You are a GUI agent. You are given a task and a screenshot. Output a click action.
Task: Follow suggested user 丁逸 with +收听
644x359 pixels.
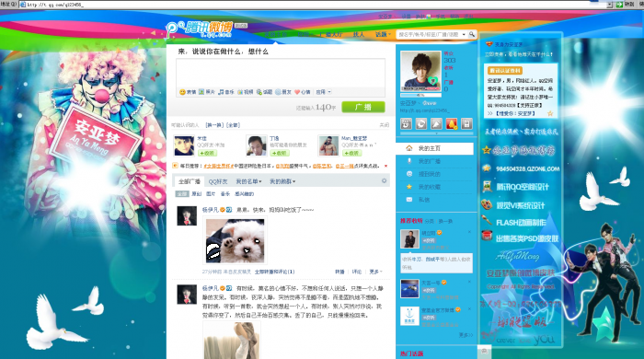(280, 153)
